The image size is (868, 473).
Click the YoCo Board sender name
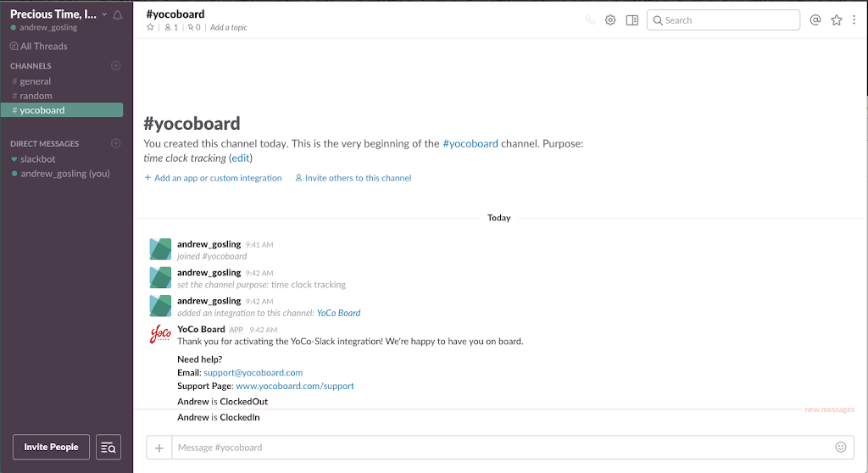pos(201,329)
